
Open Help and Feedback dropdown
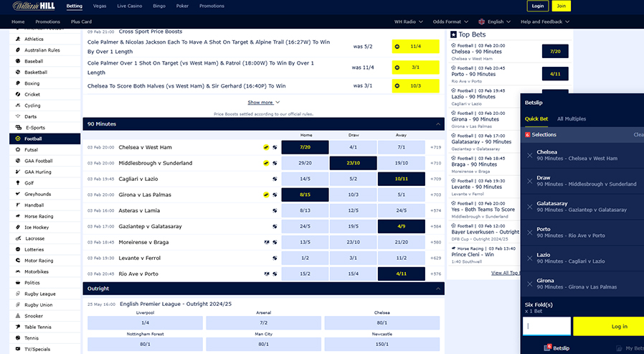tap(545, 22)
